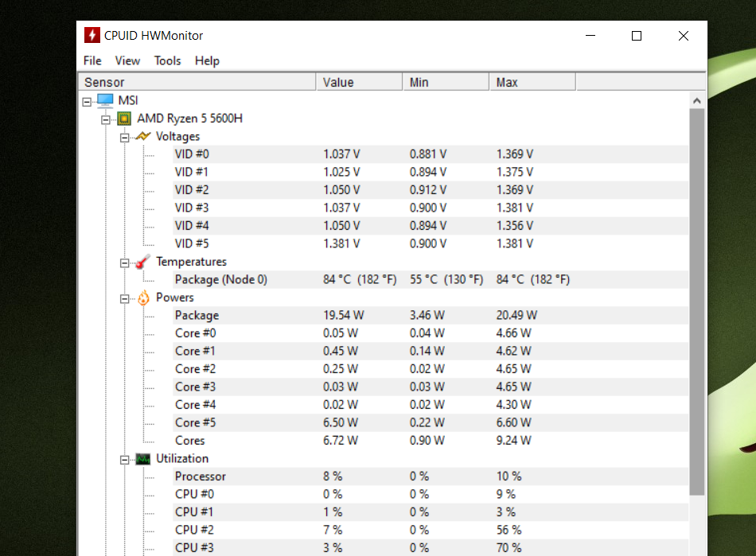This screenshot has width=756, height=556.
Task: Minimize the HWMonitor window
Action: (590, 36)
